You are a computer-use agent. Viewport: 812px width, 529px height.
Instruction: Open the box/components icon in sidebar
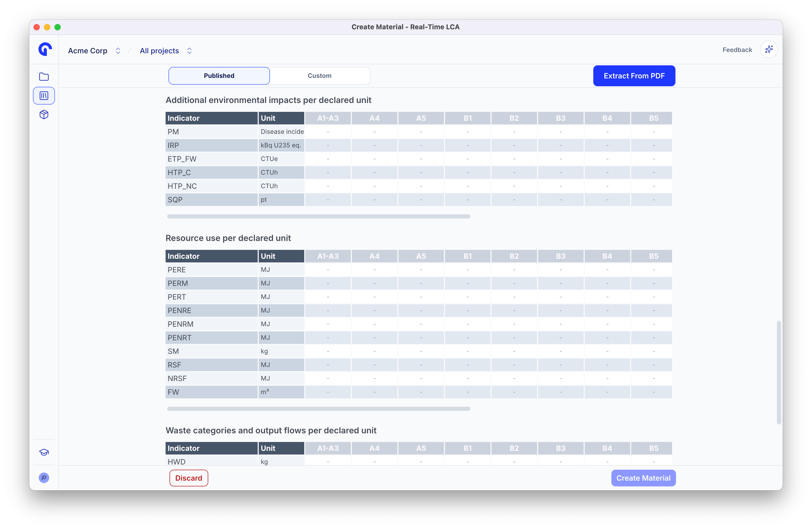pyautogui.click(x=44, y=114)
